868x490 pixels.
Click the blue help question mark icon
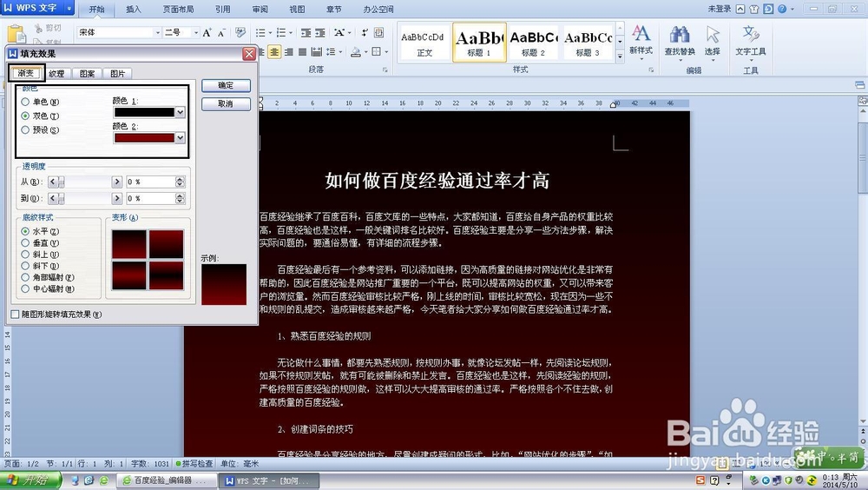pyautogui.click(x=782, y=9)
